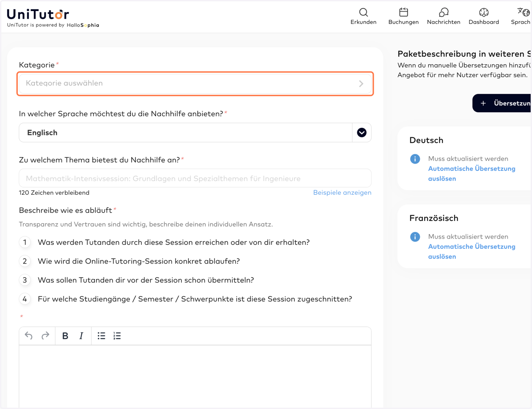Open the Dashboard gauge icon
The height and width of the screenshot is (409, 532).
tap(484, 12)
